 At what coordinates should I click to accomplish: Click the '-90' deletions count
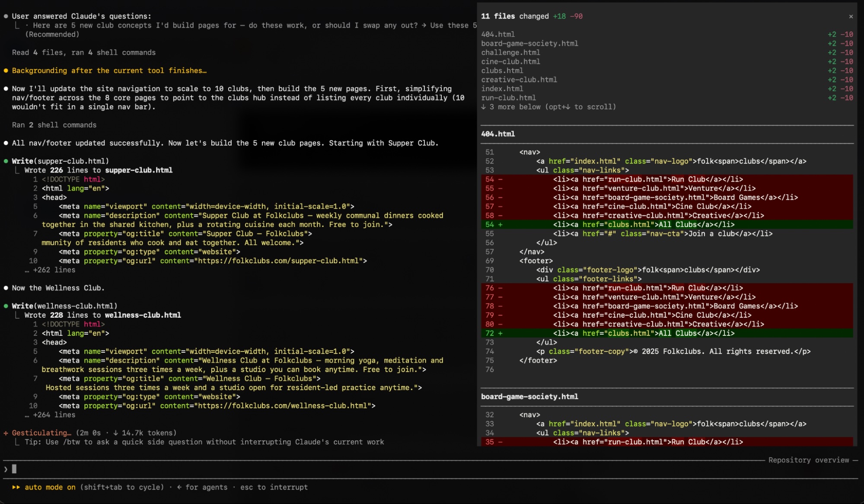[x=576, y=16]
